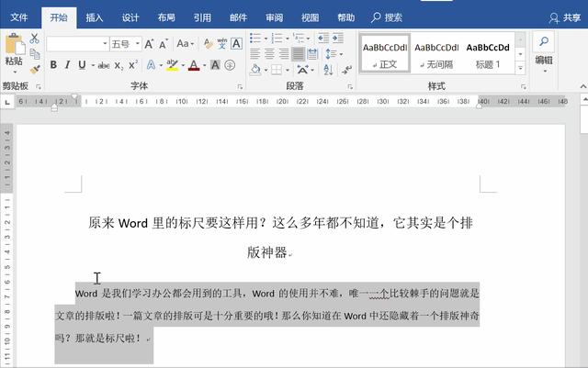588x368 pixels.
Task: Justify text alignment
Action: 298,54
